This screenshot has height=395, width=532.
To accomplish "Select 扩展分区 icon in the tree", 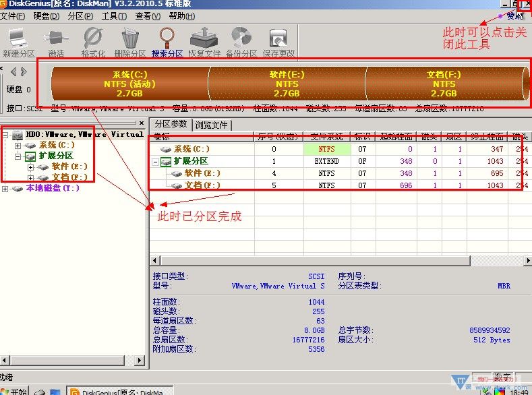I will pyautogui.click(x=30, y=156).
